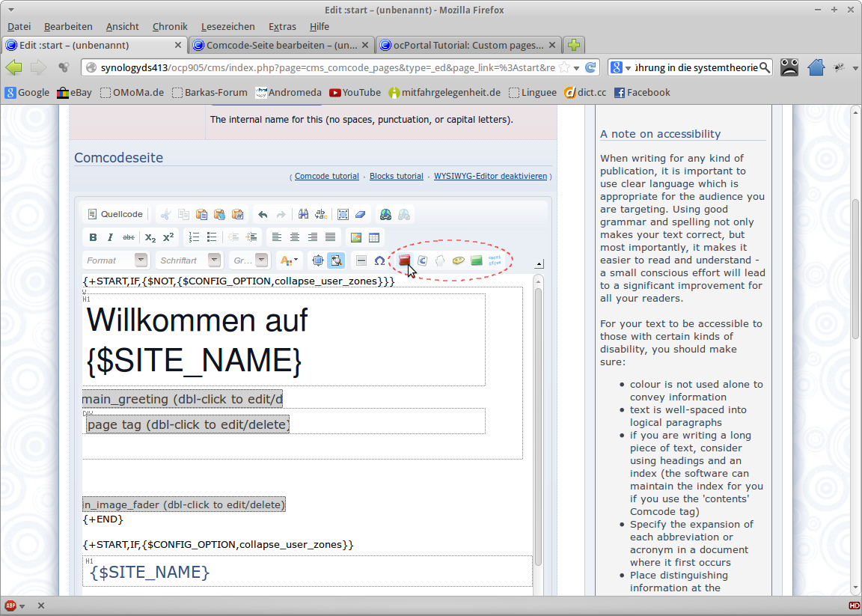
Task: Click the undo arrow in editor toolbar
Action: 263,214
